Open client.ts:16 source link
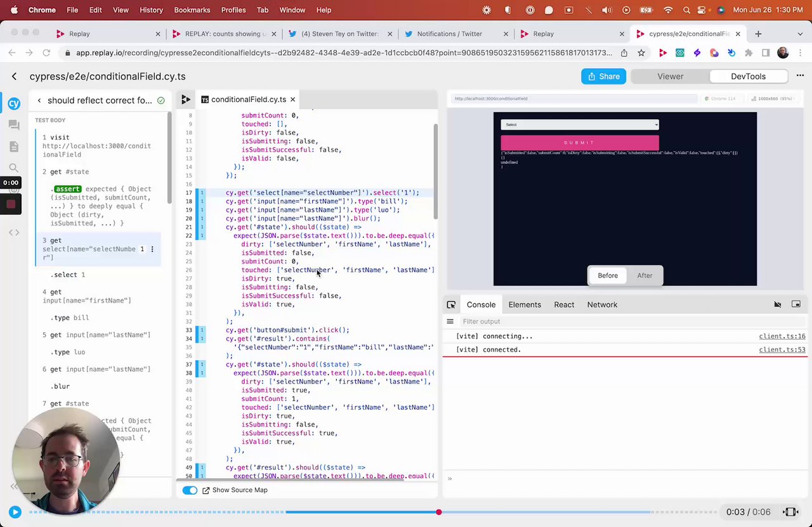 [x=782, y=336]
